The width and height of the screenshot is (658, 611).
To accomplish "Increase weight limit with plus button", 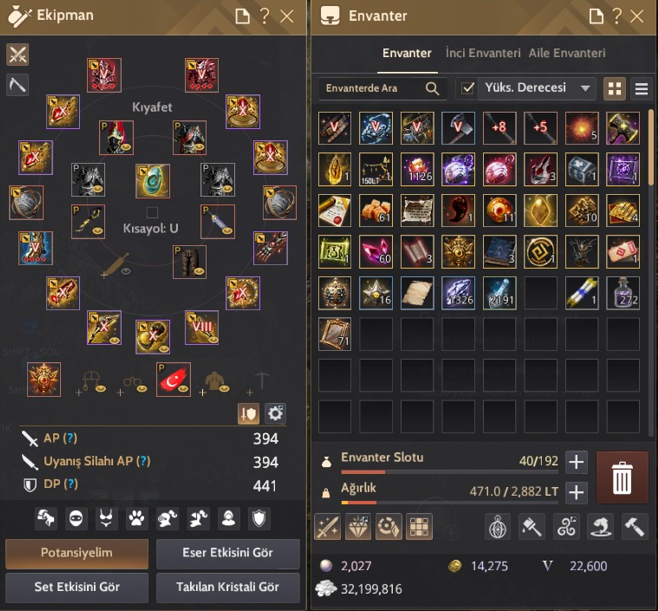I will click(576, 492).
